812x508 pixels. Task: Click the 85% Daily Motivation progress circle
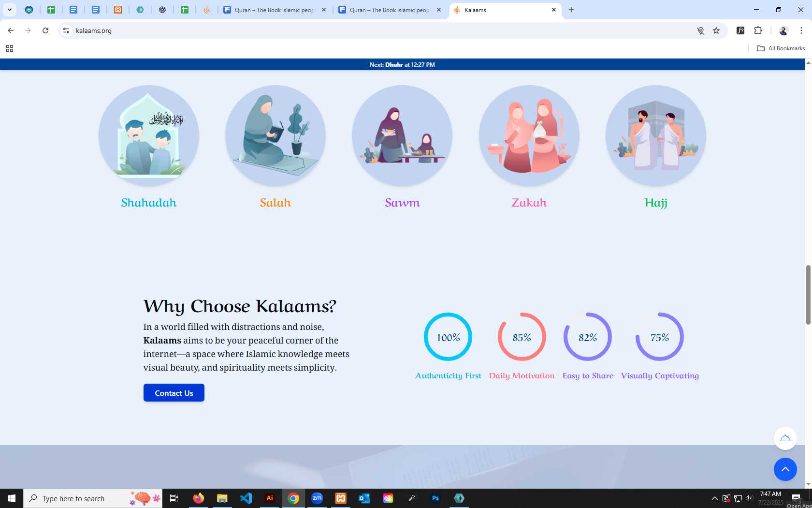pos(522,337)
